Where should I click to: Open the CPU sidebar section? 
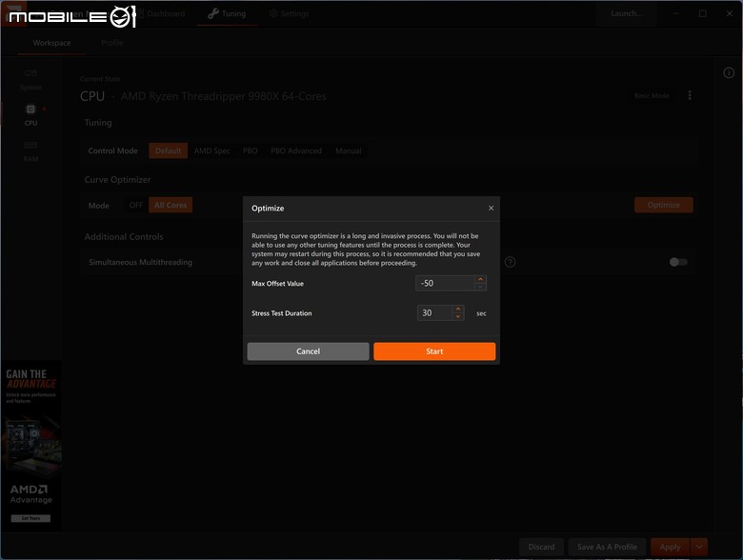[x=30, y=115]
